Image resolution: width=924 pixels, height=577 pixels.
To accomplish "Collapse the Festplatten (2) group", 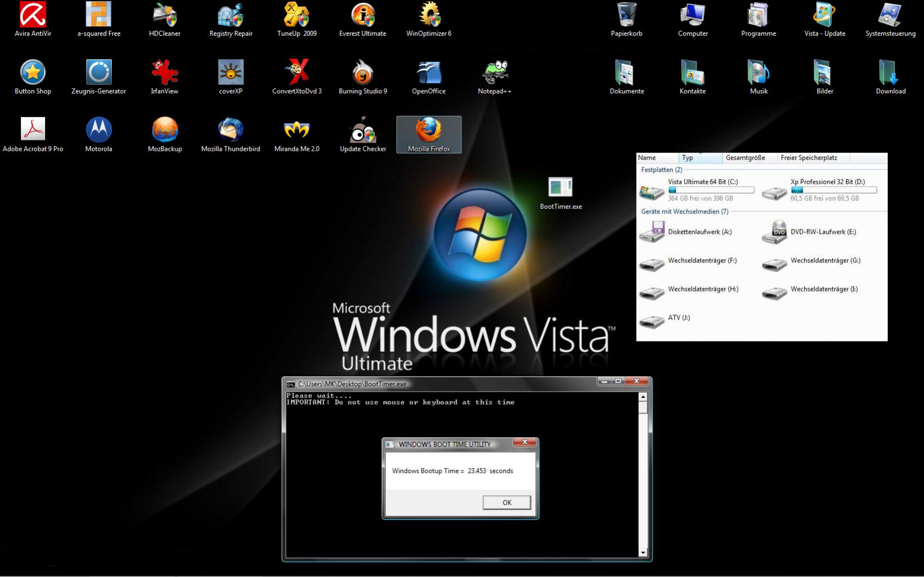I will point(661,170).
